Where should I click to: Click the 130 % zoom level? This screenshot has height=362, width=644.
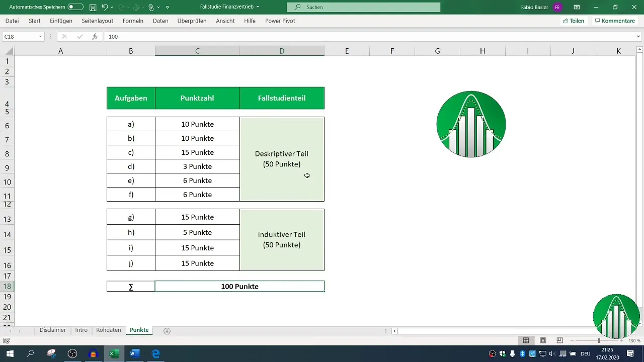634,341
